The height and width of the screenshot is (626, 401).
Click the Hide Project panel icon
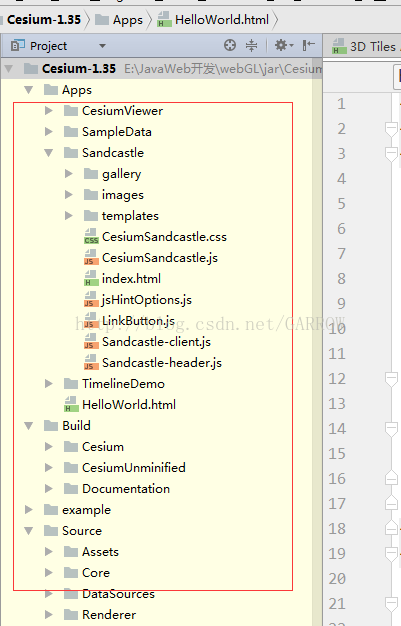[x=308, y=46]
